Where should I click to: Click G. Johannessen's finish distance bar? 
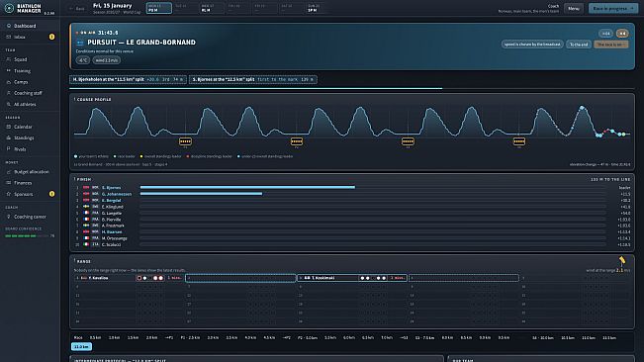coord(201,194)
